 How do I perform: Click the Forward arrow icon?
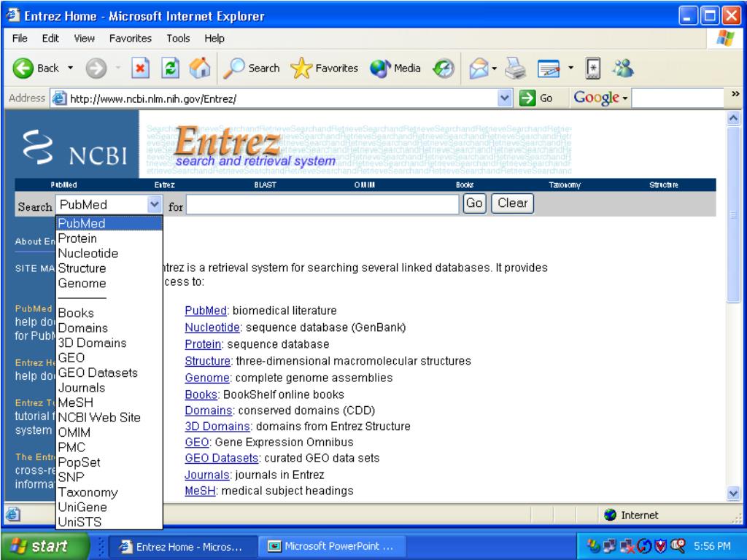click(96, 69)
